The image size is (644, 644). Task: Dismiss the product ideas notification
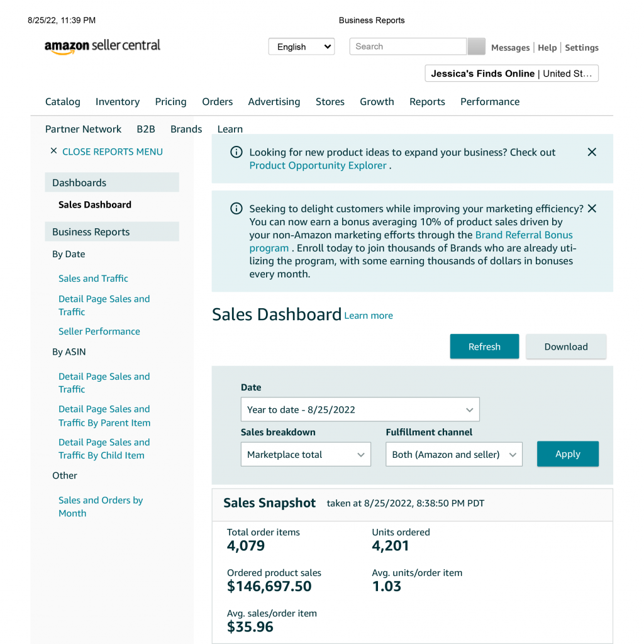point(591,152)
